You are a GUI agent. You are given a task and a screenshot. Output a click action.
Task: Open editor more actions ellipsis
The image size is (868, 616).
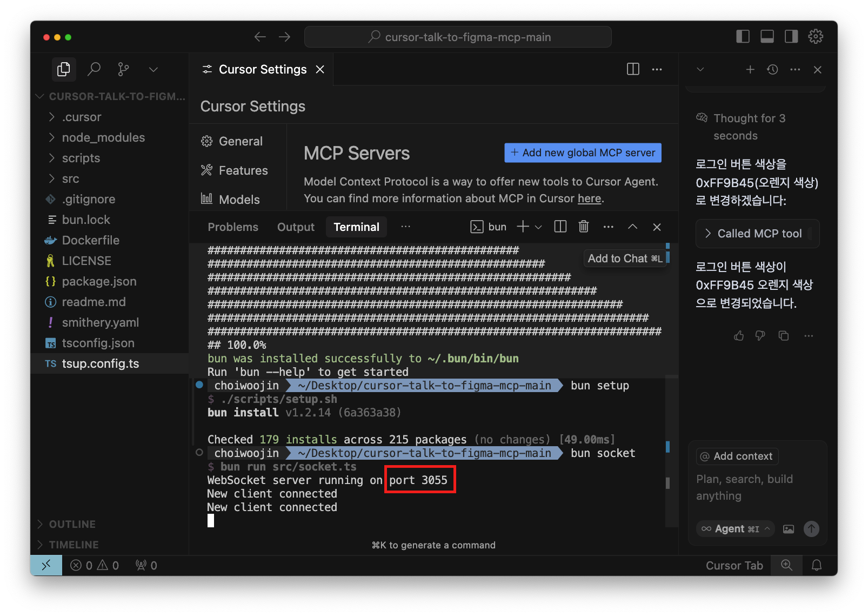(657, 69)
